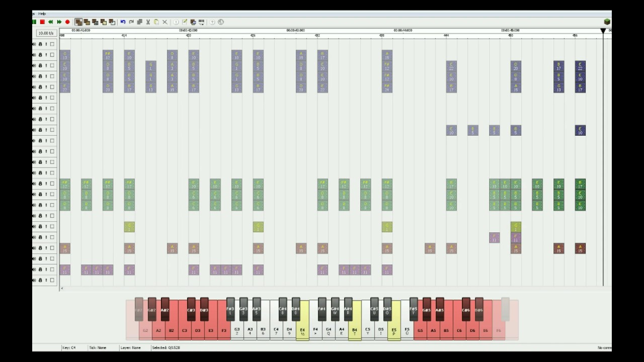Play the C#4 black piano key

pyautogui.click(x=283, y=310)
